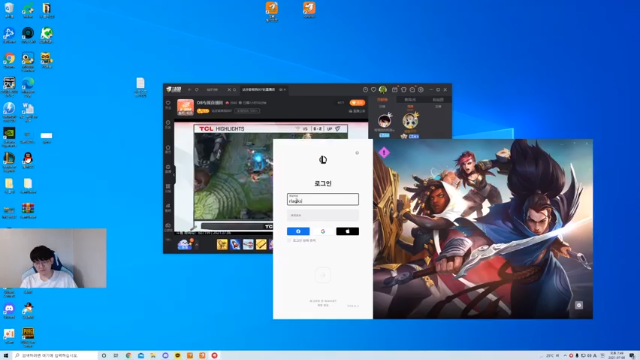Click the first viewer avatar in the stream right panel

(384, 121)
